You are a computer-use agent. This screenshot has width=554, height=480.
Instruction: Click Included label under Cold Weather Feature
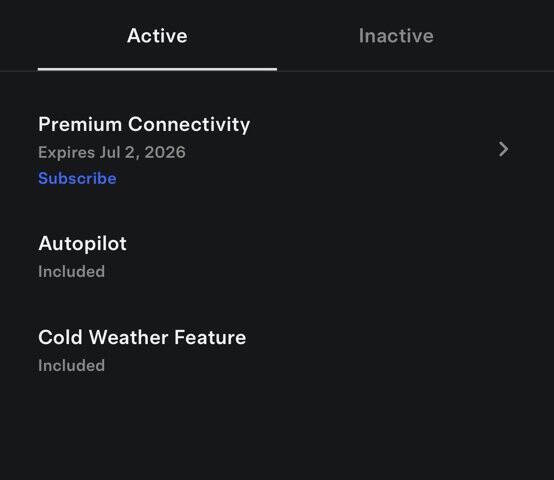click(x=71, y=366)
